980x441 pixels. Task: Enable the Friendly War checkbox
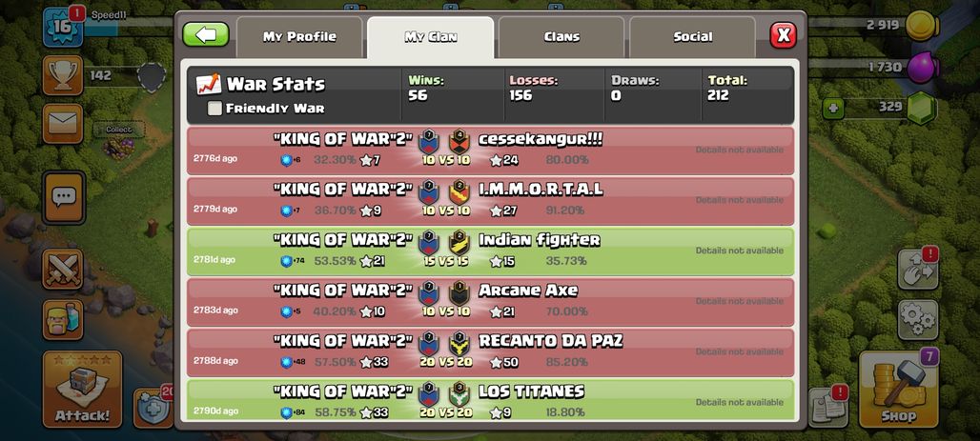pos(214,109)
